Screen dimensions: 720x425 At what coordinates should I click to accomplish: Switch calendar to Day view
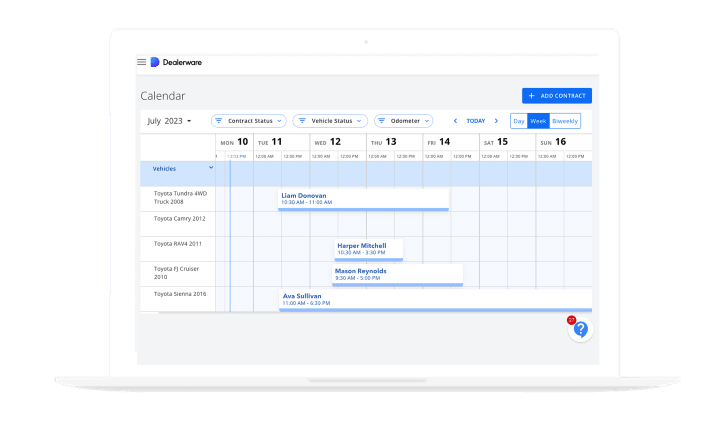tap(518, 121)
